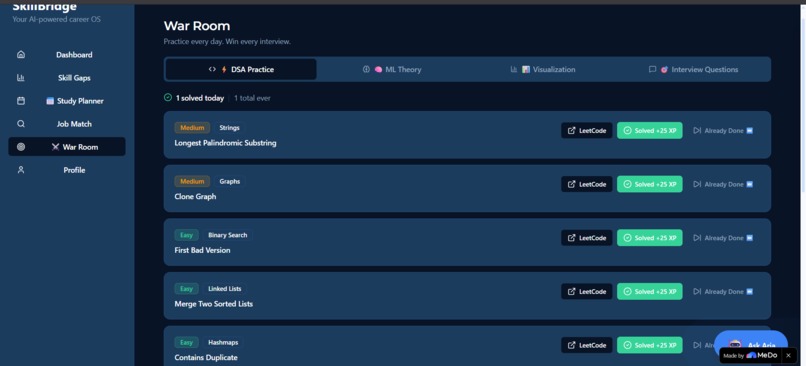The image size is (806, 366).
Task: Click the Hashmaps topic tag
Action: click(x=223, y=342)
